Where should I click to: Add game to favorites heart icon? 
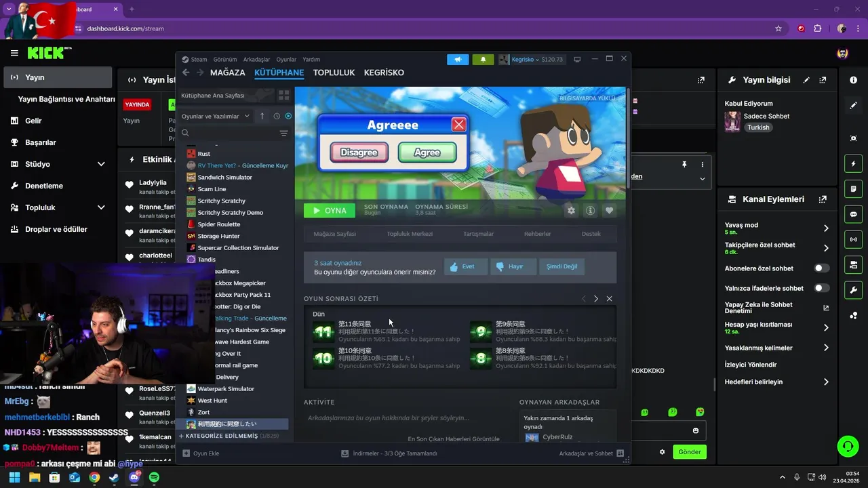[x=609, y=211]
